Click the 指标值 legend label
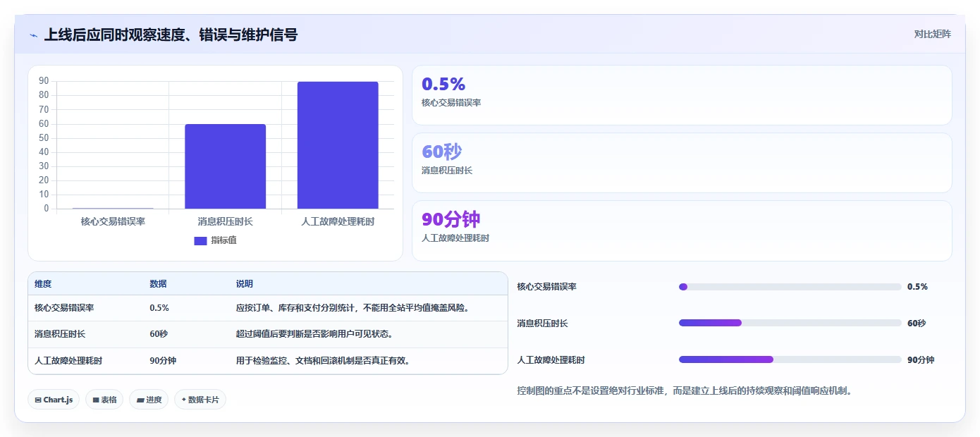 coord(223,240)
